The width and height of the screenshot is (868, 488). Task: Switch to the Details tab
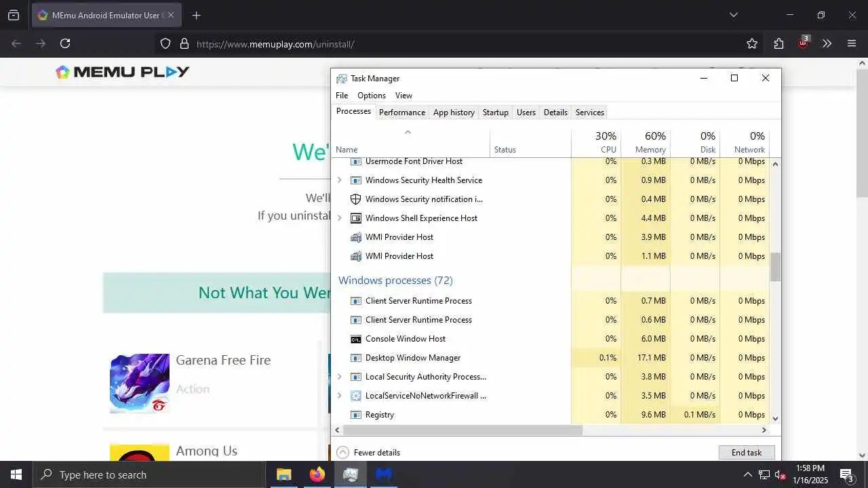(555, 113)
